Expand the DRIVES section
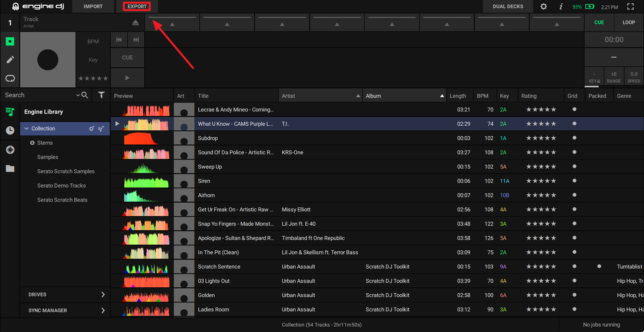This screenshot has width=644, height=332. [65, 294]
